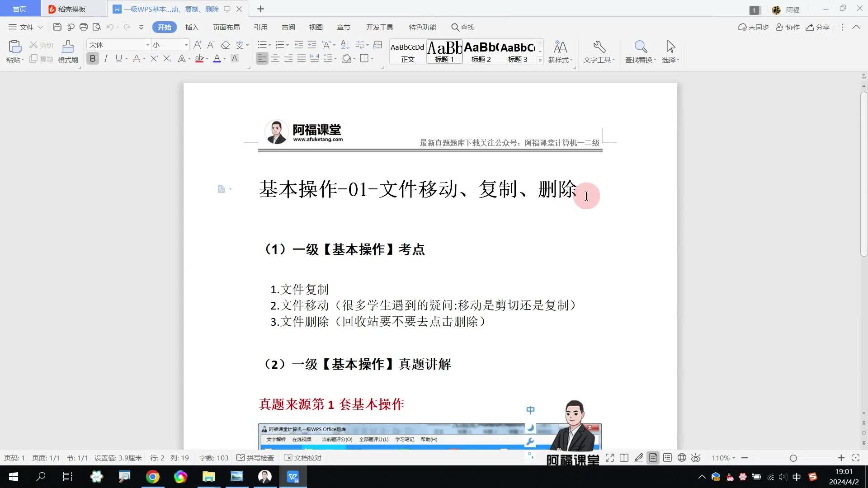Click the Save document icon

(57, 27)
